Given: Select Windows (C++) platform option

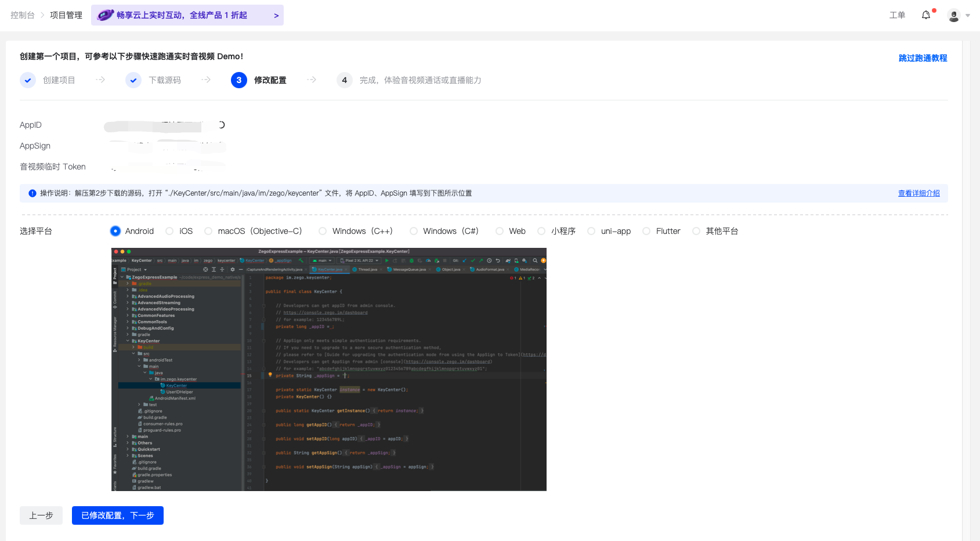Looking at the screenshot, I should point(323,231).
